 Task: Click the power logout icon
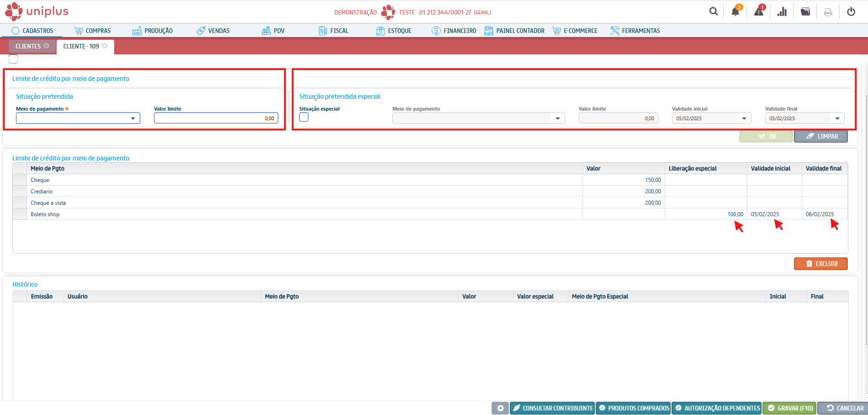pyautogui.click(x=851, y=12)
